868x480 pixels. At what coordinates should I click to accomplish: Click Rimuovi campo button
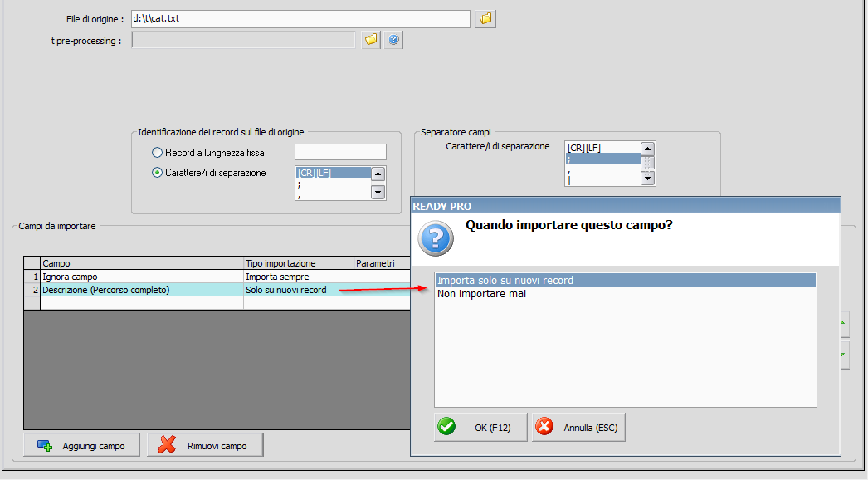pos(205,446)
